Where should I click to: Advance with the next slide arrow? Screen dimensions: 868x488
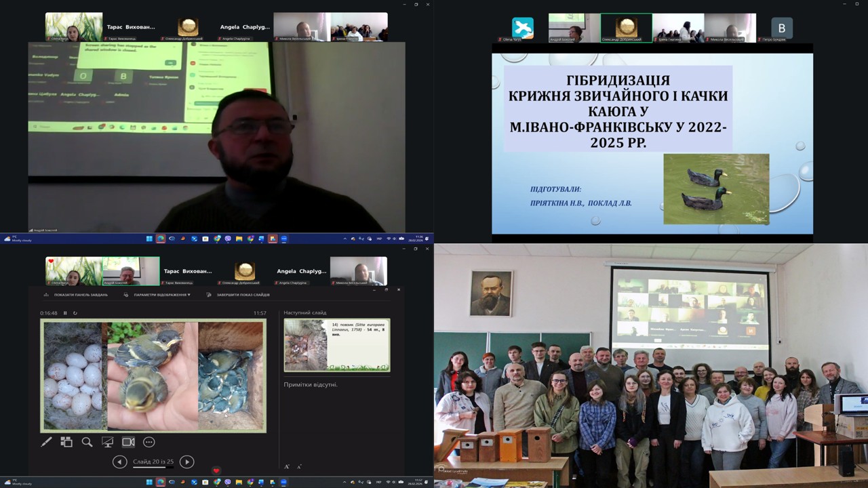[186, 462]
